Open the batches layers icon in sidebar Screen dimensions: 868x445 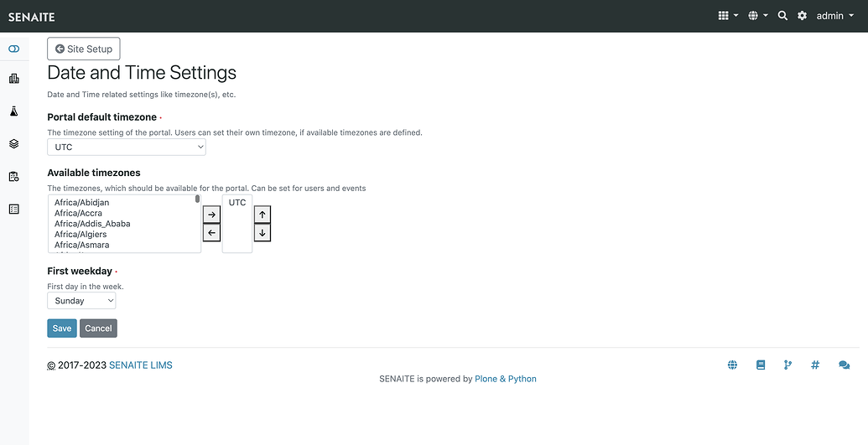14,144
